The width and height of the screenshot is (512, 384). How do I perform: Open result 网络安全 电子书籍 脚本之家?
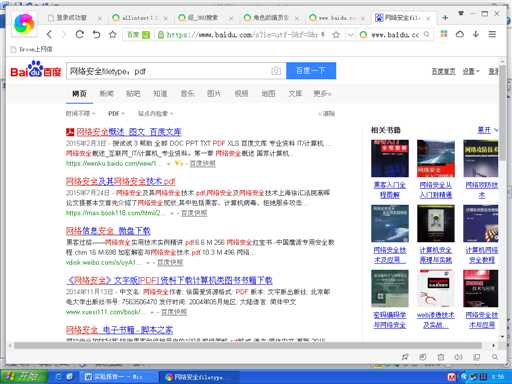tap(119, 330)
